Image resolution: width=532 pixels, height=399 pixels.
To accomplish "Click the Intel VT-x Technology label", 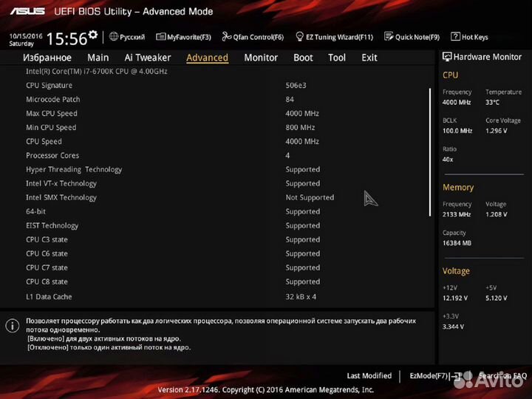I will (61, 183).
